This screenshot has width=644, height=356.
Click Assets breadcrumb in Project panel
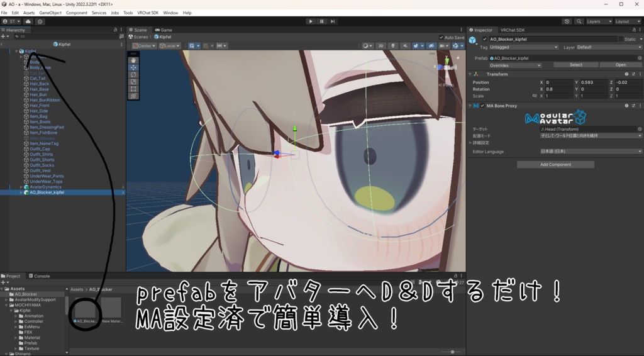point(77,289)
